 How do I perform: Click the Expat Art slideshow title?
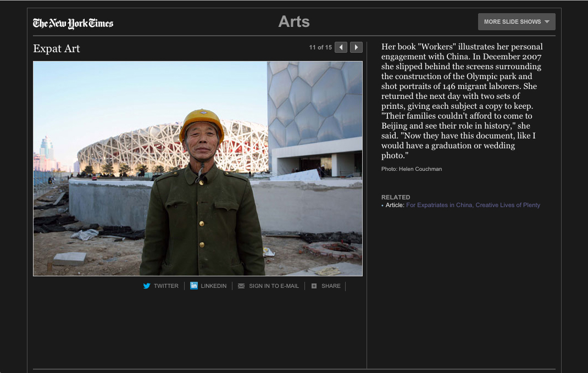[57, 48]
